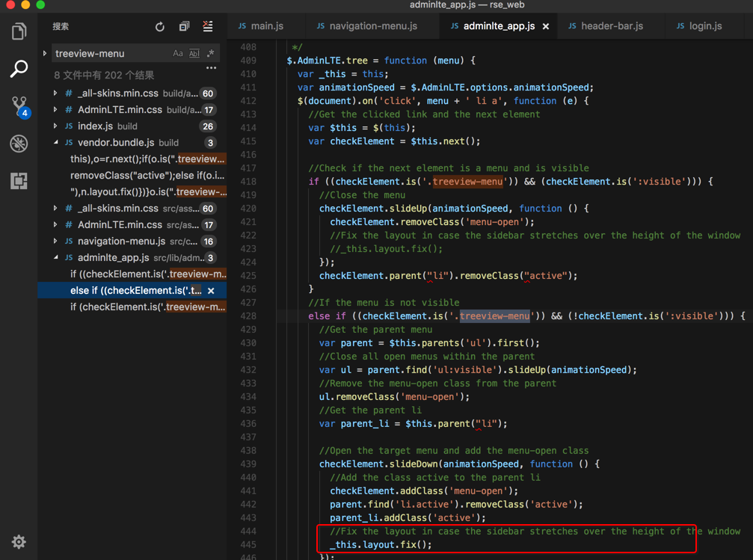Toggle Match Whole Word option

[194, 54]
